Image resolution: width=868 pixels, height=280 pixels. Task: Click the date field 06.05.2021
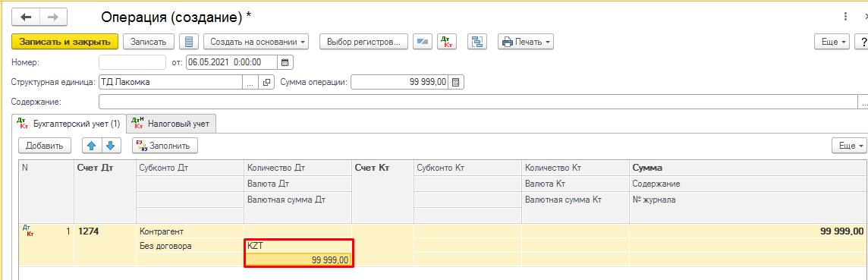click(232, 62)
